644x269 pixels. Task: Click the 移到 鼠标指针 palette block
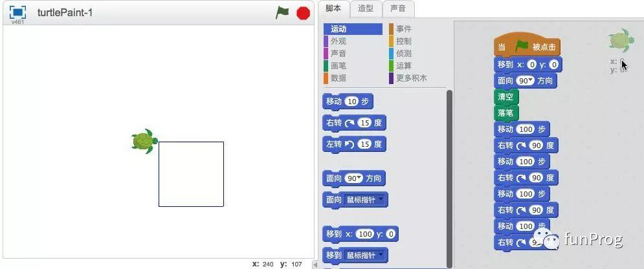coord(355,255)
